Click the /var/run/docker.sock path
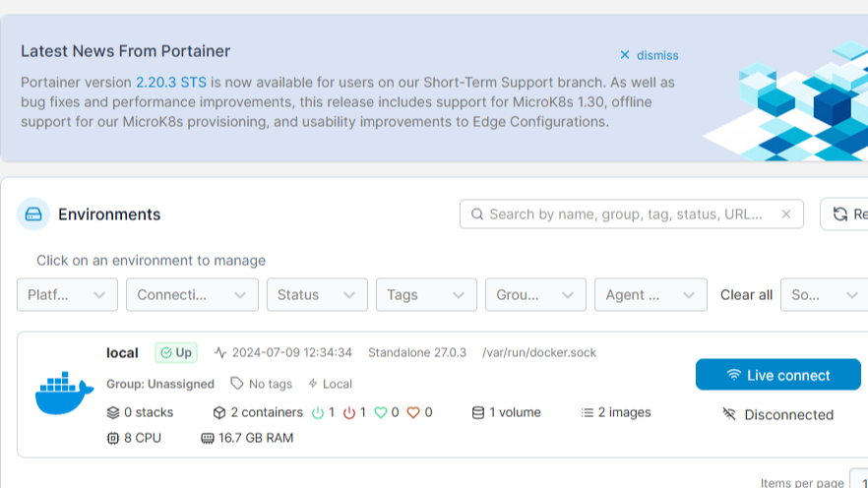 (x=539, y=353)
